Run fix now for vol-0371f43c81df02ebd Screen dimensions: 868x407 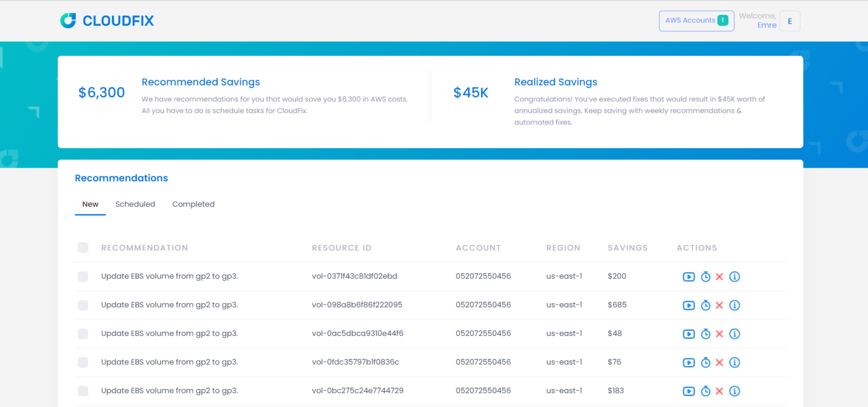pyautogui.click(x=688, y=277)
